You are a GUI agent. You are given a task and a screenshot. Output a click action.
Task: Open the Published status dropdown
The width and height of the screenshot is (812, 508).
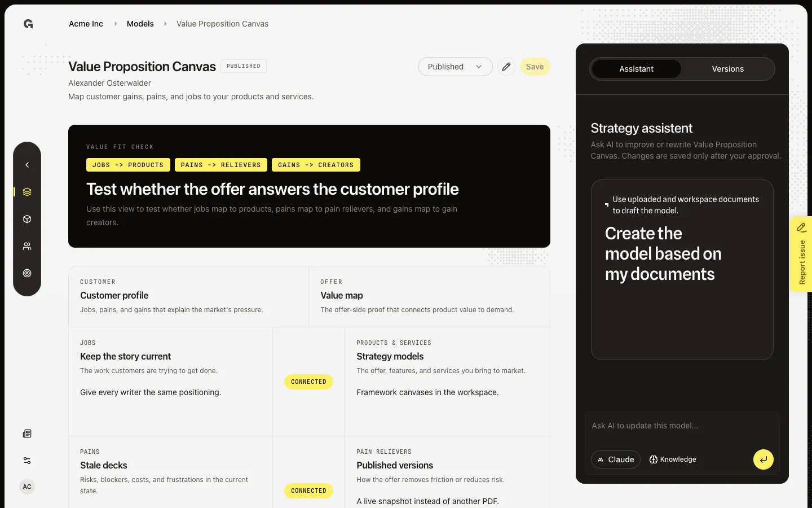coord(455,67)
